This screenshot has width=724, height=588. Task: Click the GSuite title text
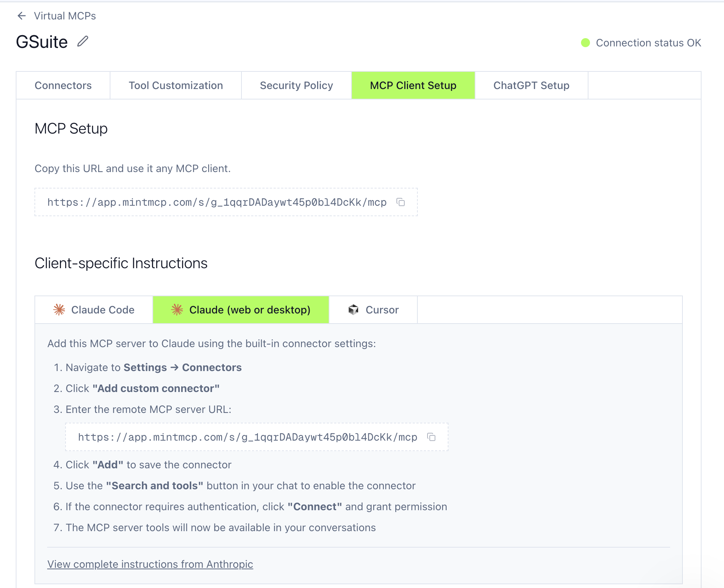pos(42,42)
